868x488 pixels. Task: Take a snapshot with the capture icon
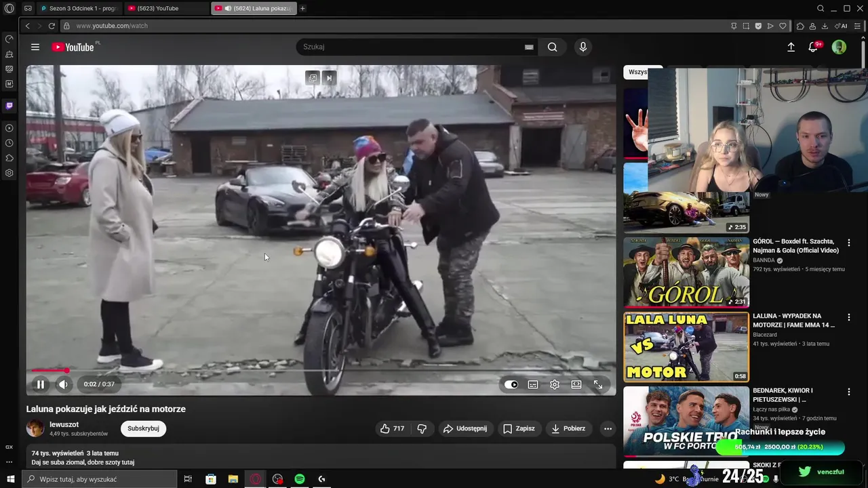coord(746,26)
